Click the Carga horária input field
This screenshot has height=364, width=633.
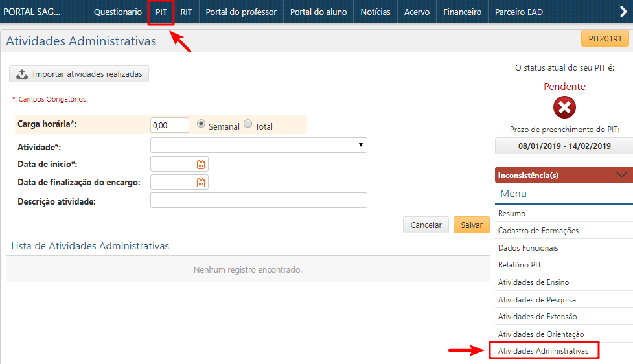(x=169, y=124)
